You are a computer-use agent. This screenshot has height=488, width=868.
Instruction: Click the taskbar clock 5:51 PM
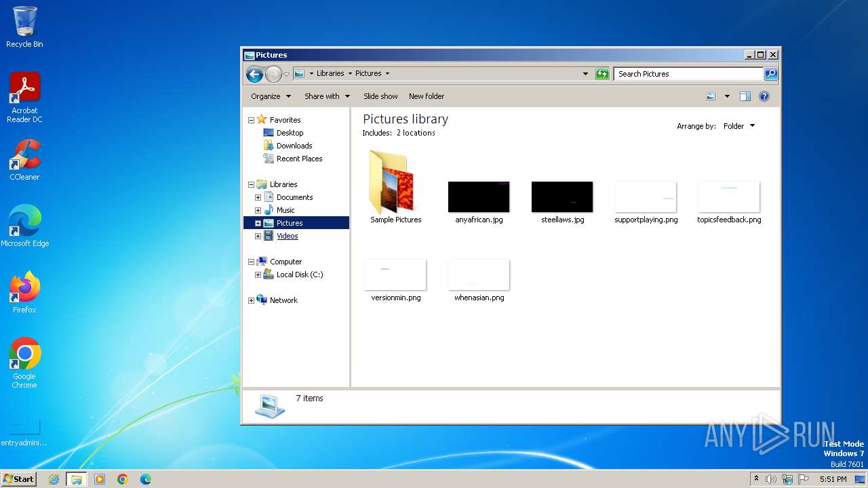(x=833, y=479)
